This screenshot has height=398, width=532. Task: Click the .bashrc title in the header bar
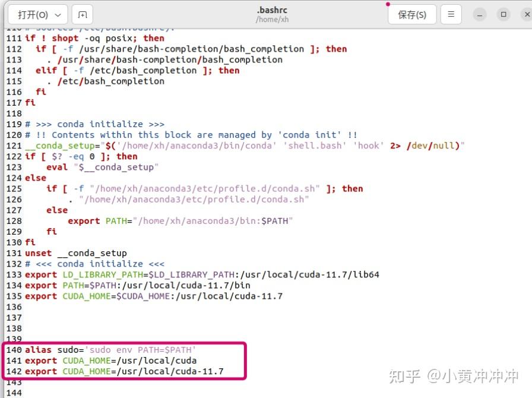point(272,10)
